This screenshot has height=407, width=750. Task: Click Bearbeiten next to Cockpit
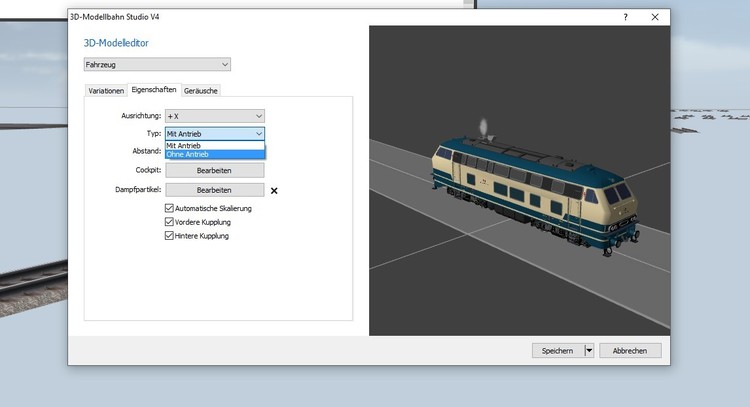point(214,170)
